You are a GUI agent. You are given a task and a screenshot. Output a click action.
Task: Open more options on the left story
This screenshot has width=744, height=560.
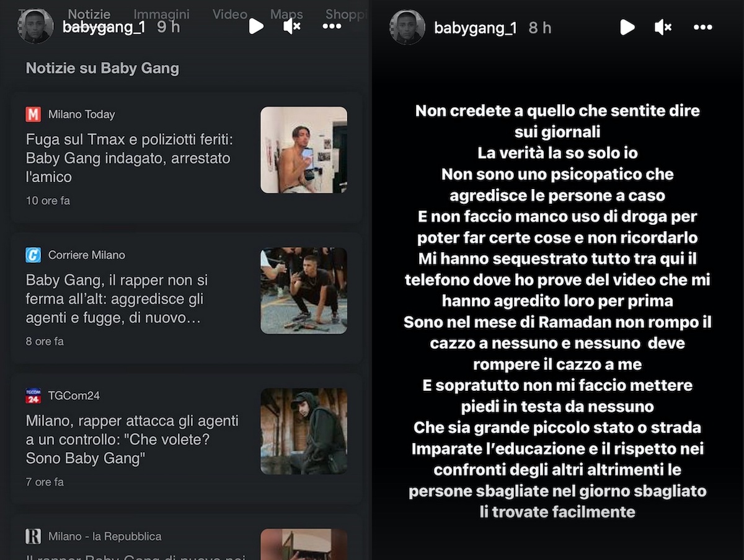click(x=332, y=27)
